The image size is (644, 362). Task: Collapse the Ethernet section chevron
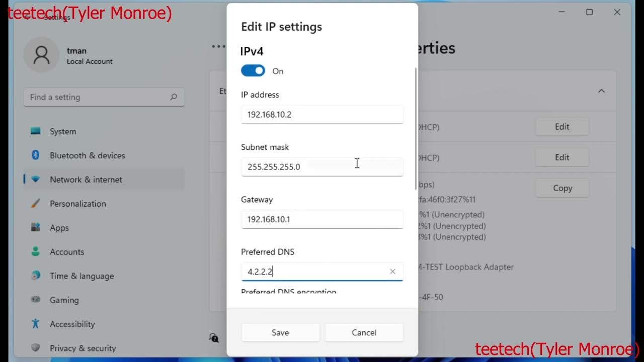tap(601, 91)
